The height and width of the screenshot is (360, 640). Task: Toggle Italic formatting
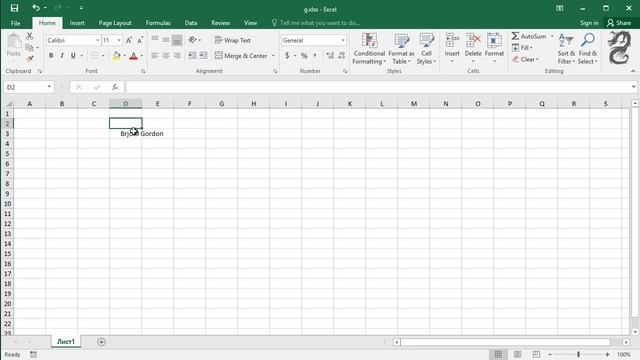(62, 56)
